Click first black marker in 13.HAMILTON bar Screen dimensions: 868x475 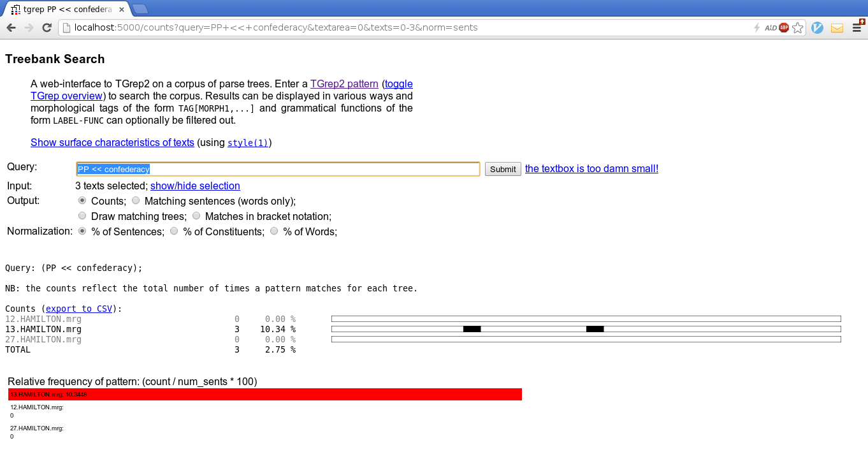(x=472, y=329)
